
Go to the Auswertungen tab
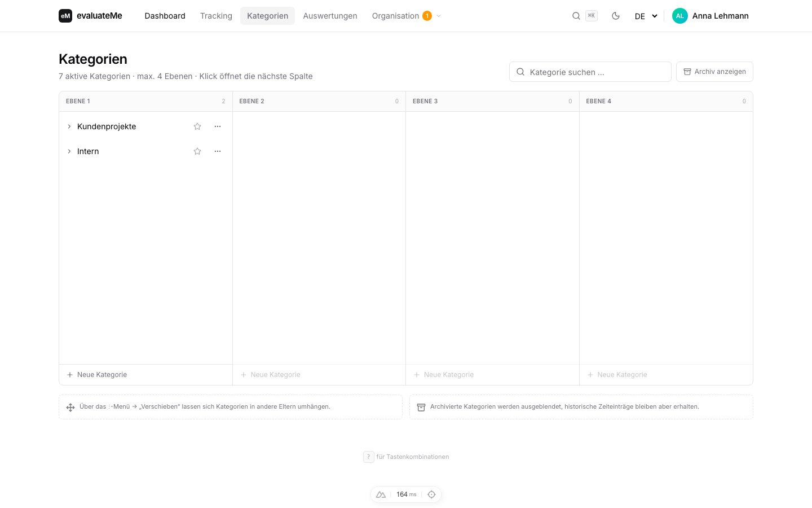click(330, 16)
